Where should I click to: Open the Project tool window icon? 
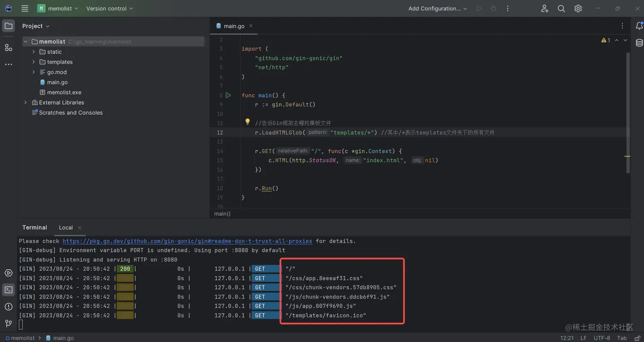9,26
